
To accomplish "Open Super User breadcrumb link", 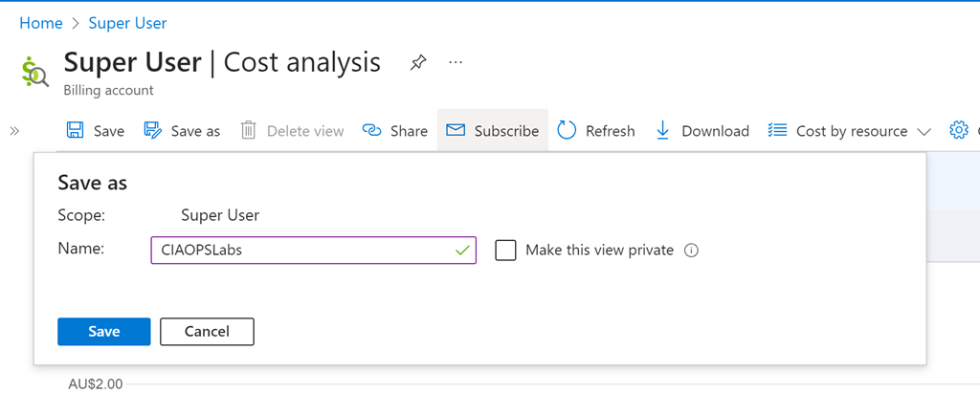I will pos(127,22).
